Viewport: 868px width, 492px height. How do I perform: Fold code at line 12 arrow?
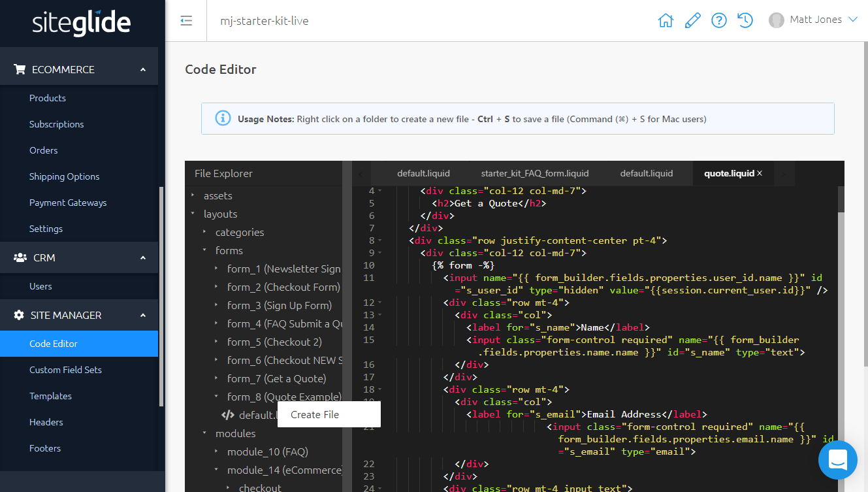380,303
